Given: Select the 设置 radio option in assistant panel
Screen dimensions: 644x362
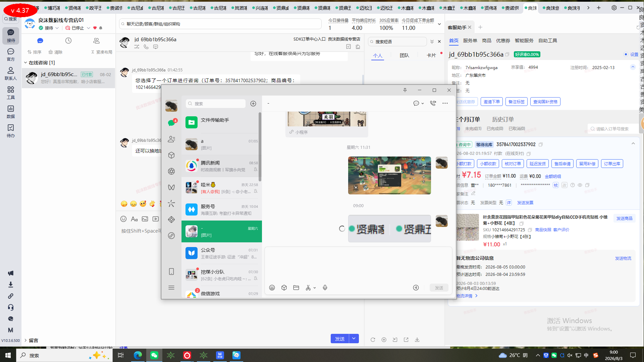Looking at the screenshot, I should (626, 54).
